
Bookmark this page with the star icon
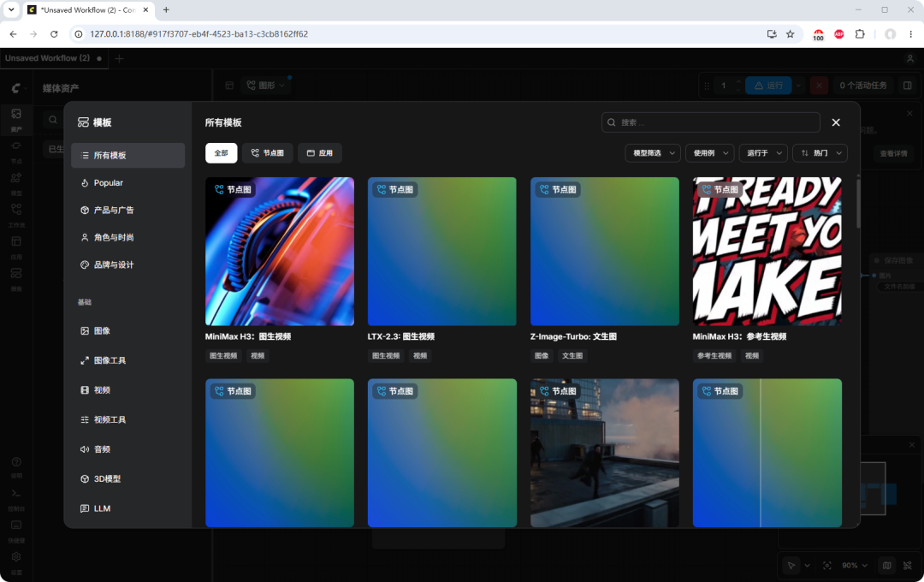click(x=791, y=34)
